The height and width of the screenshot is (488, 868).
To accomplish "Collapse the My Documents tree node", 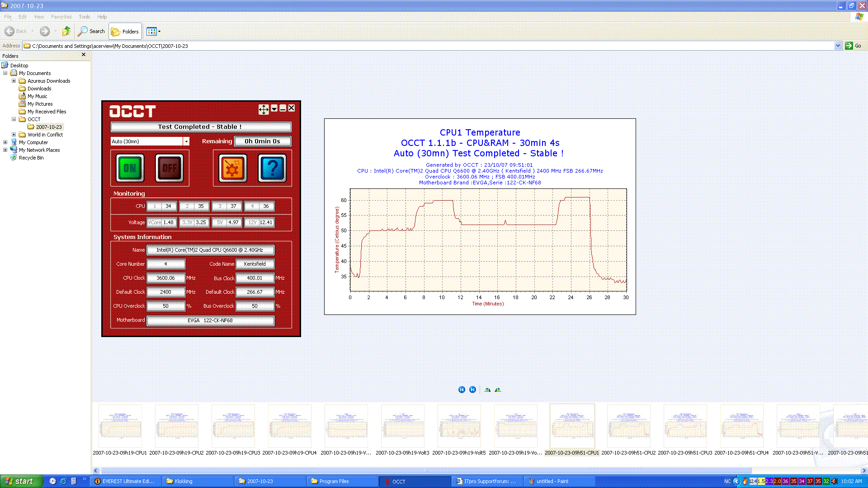I will coord(5,73).
